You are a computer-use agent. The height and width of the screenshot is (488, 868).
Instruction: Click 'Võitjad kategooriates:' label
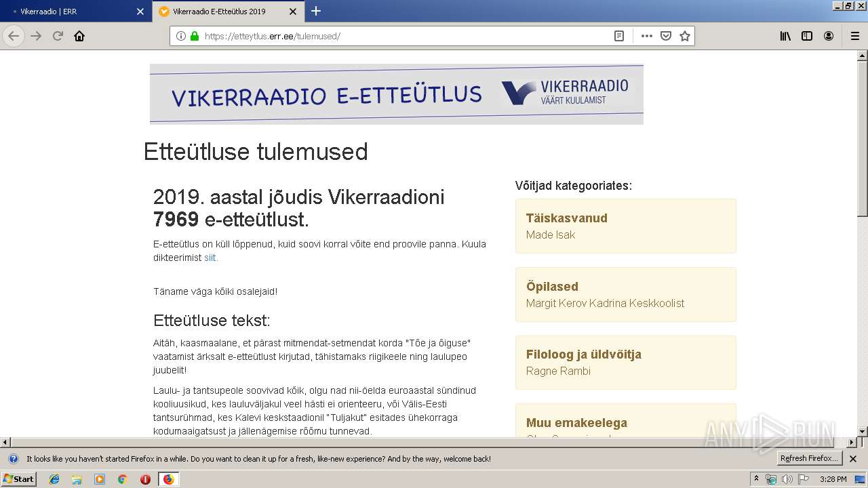click(x=573, y=186)
